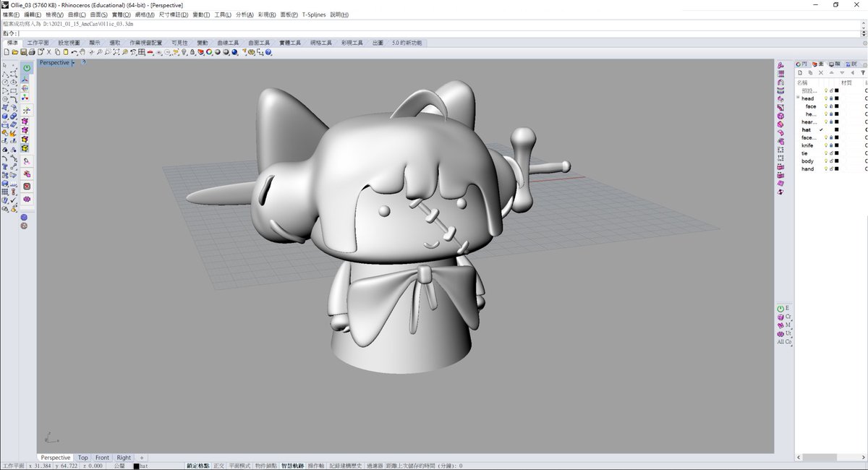The image size is (868, 470).
Task: Toggle 正交 ortho mode in the status bar
Action: click(x=218, y=466)
